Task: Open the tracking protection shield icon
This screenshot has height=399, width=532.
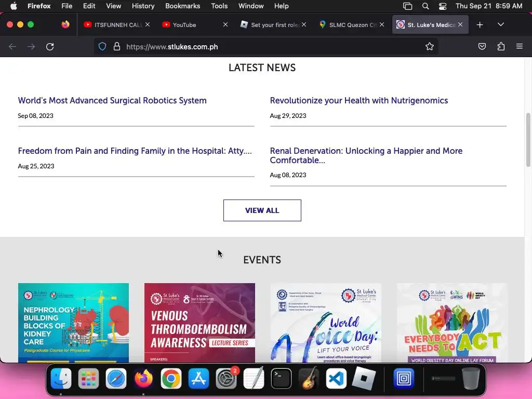Action: tap(102, 46)
